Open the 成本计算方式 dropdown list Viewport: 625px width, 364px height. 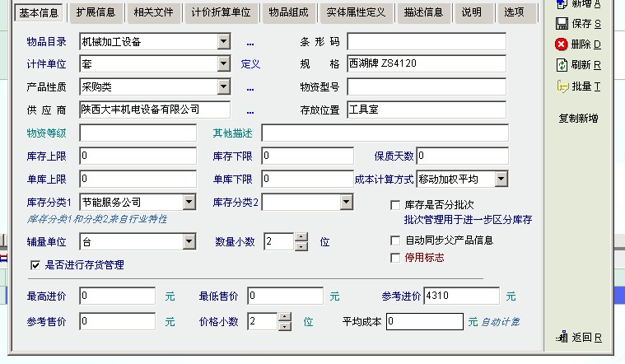[501, 179]
